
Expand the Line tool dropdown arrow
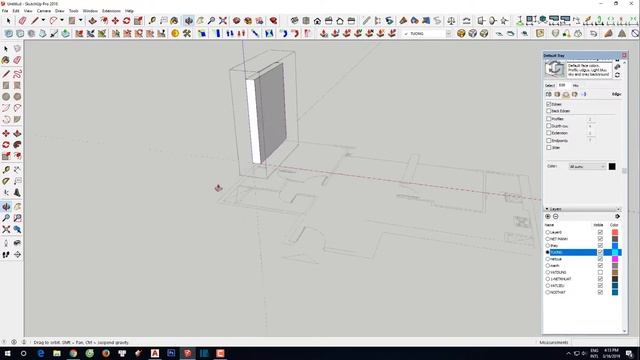click(x=43, y=20)
